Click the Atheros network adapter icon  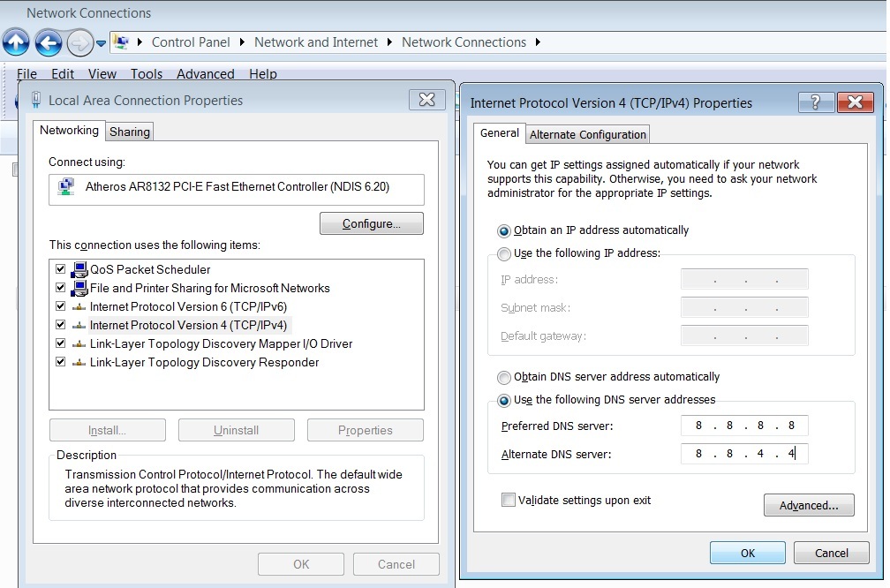(66, 187)
